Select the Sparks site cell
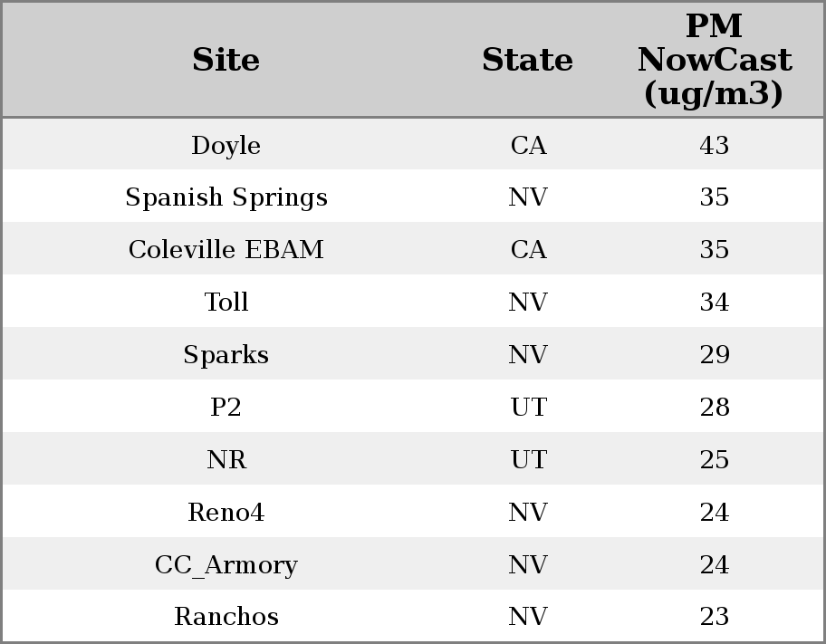The image size is (826, 644). (226, 355)
